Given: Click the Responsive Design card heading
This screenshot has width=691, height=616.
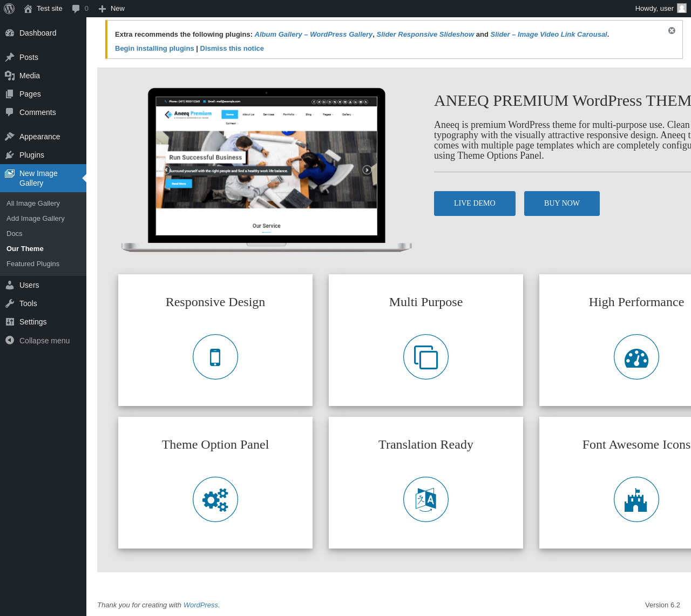Looking at the screenshot, I should [x=215, y=302].
